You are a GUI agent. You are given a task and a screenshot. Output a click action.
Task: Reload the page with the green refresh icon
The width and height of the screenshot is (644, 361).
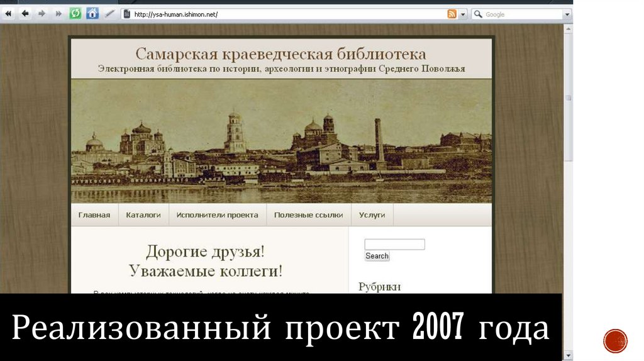click(x=75, y=14)
